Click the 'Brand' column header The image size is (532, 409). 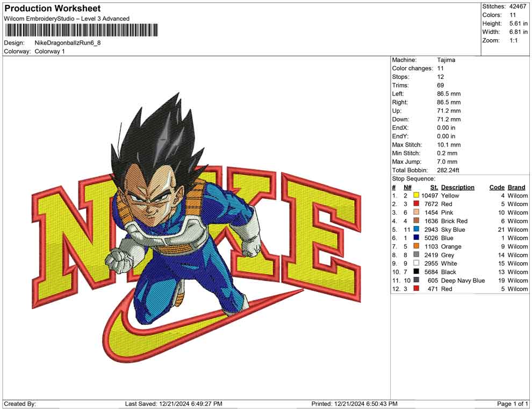pos(516,187)
